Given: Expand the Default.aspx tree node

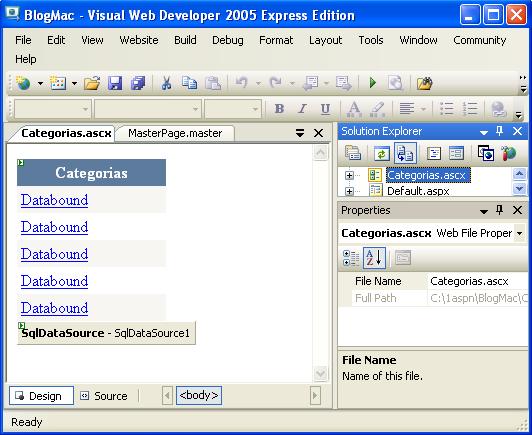Looking at the screenshot, I should tap(349, 191).
